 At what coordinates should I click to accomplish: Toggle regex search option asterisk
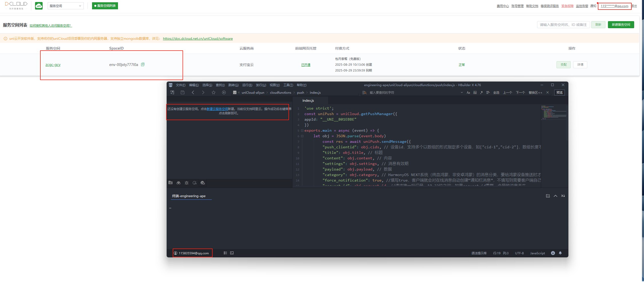pos(481,93)
